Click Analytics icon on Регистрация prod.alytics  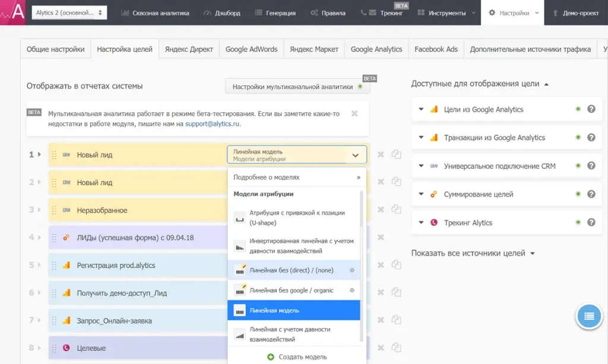(66, 265)
